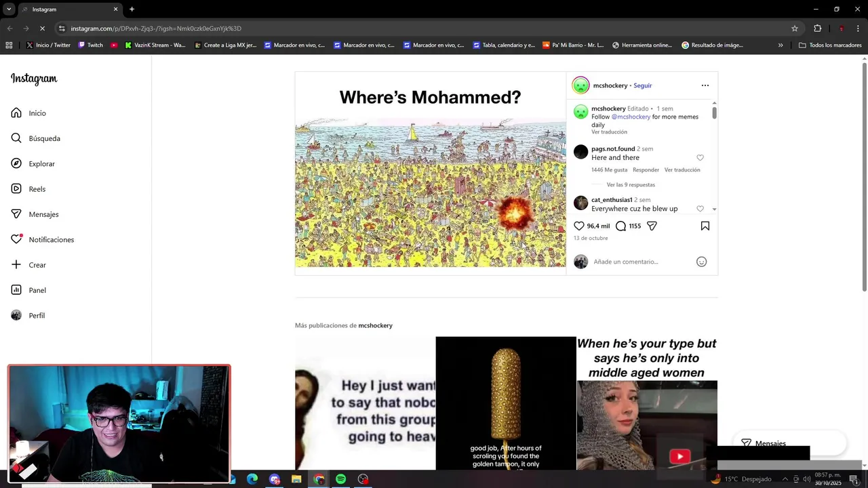
Task: Close the Instagram tab
Action: click(x=115, y=9)
